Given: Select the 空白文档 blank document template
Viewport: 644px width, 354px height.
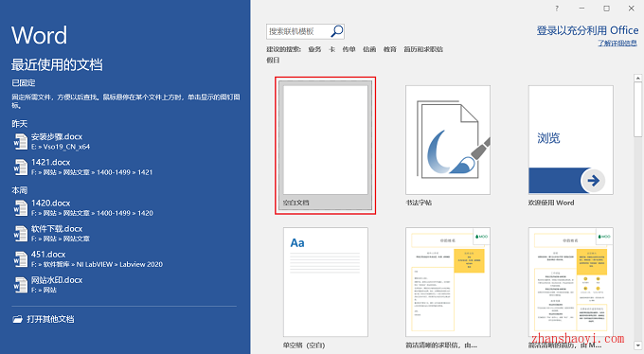Looking at the screenshot, I should coord(325,146).
